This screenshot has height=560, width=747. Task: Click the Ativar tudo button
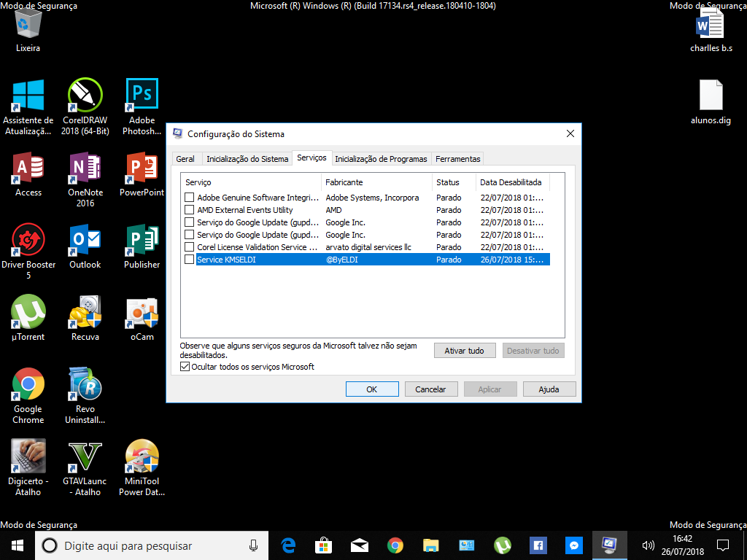point(465,351)
